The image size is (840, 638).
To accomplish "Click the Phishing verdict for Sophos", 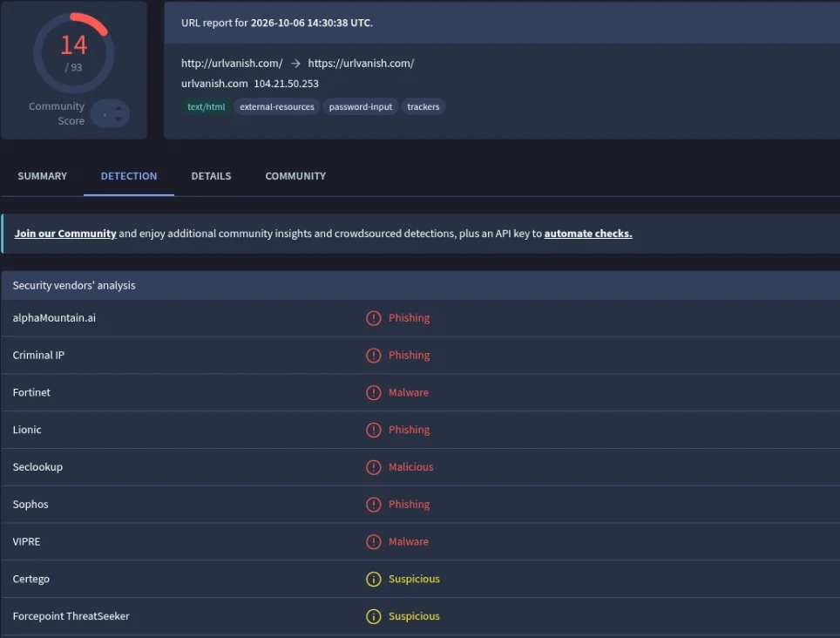I will pos(410,504).
